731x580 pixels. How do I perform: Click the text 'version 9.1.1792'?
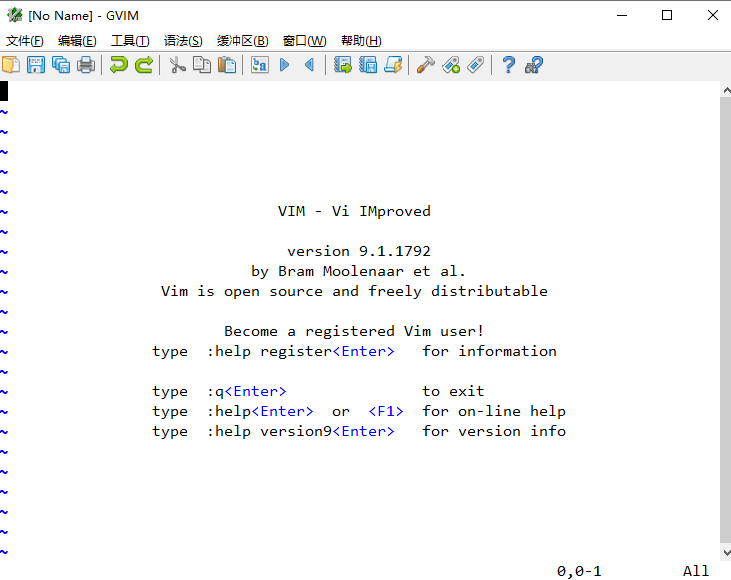click(359, 251)
